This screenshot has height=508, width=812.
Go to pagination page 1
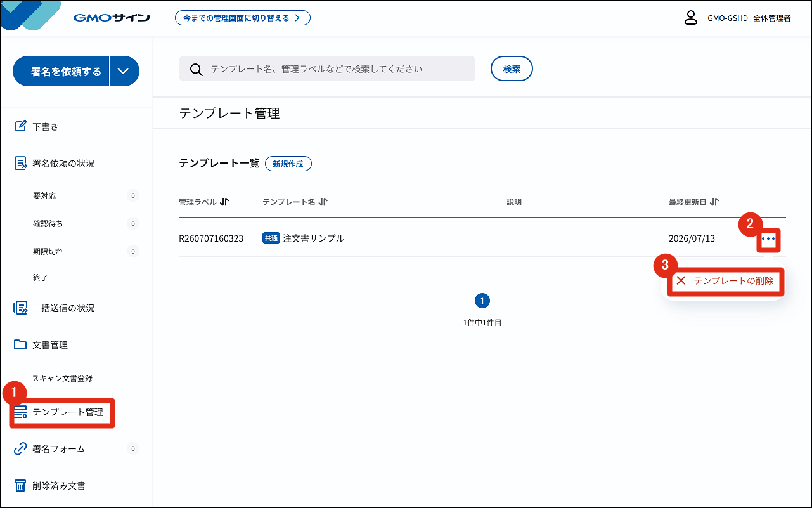click(482, 301)
